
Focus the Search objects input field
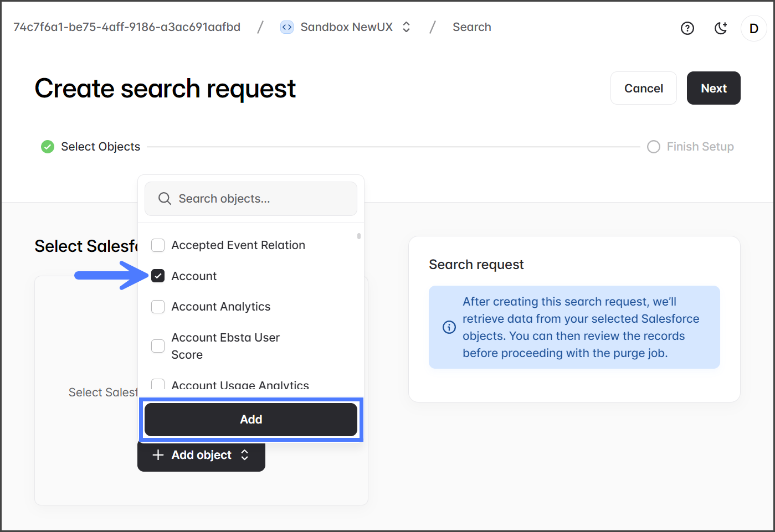(x=260, y=199)
